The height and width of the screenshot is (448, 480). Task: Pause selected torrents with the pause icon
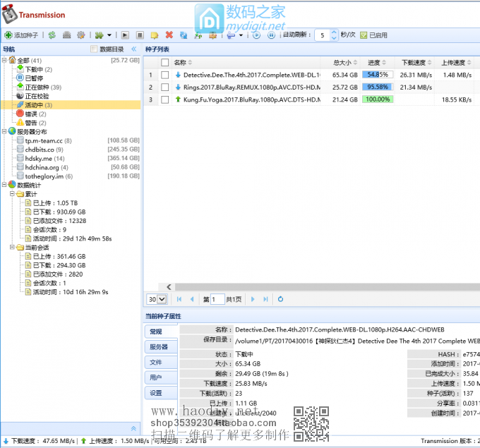point(140,35)
